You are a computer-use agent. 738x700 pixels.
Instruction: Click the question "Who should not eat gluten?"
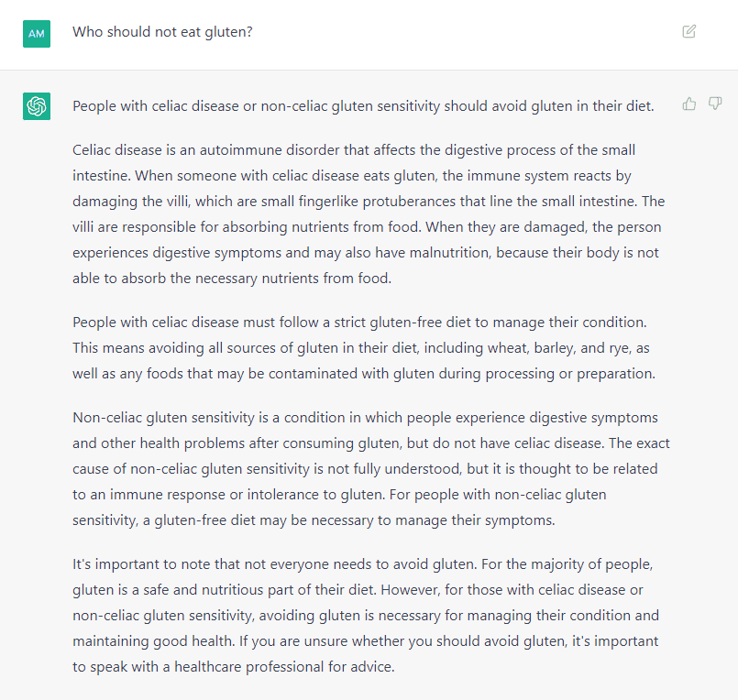pyautogui.click(x=162, y=32)
